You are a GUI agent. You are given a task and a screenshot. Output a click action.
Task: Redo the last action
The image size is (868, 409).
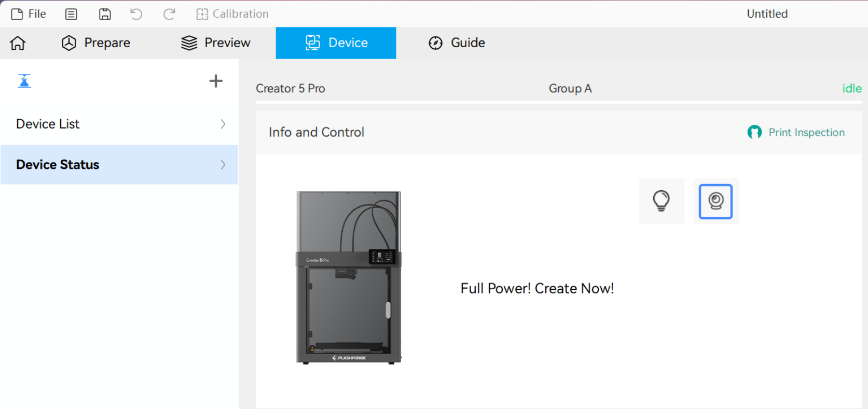click(x=169, y=14)
